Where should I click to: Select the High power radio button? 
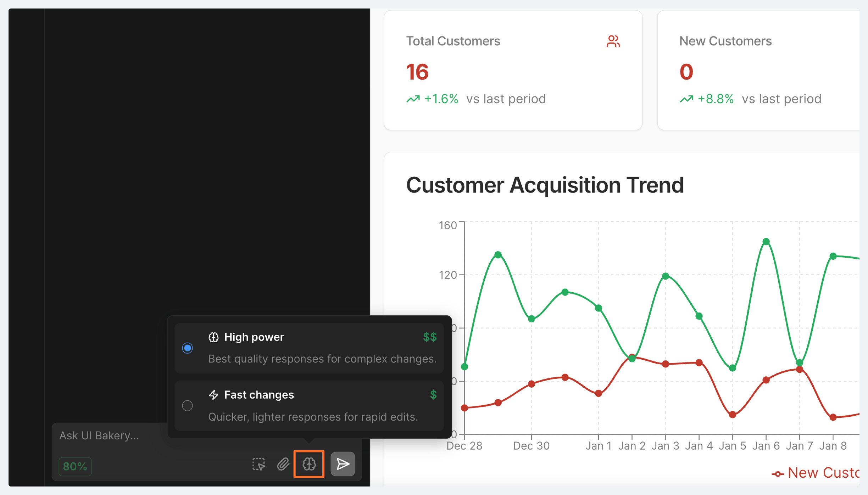[188, 348]
